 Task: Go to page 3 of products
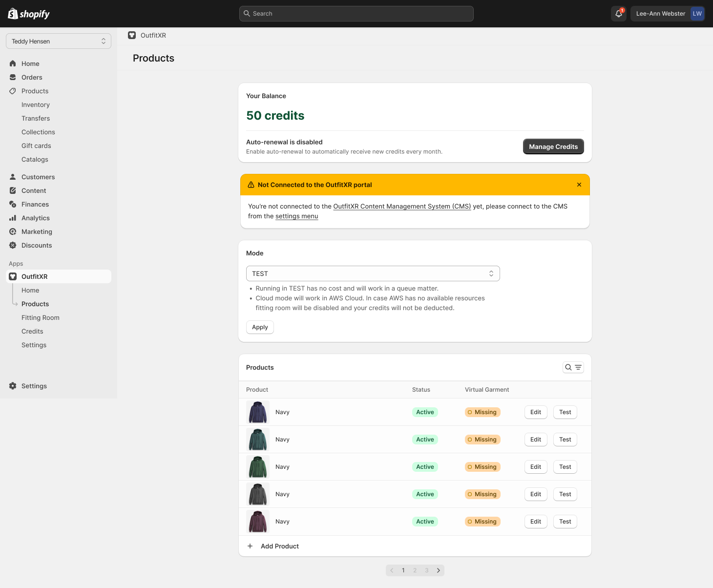click(427, 570)
